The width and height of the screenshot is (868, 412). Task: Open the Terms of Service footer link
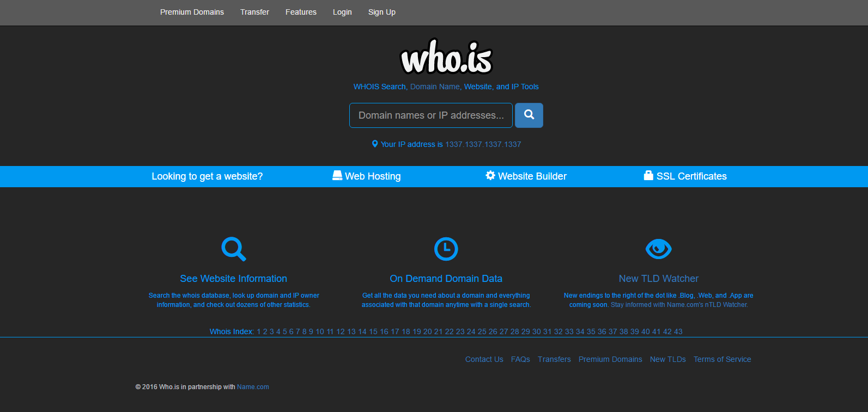pyautogui.click(x=723, y=359)
